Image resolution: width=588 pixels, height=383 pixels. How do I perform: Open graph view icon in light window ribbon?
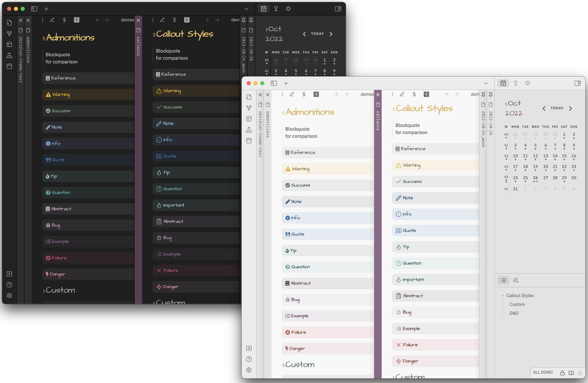249,108
